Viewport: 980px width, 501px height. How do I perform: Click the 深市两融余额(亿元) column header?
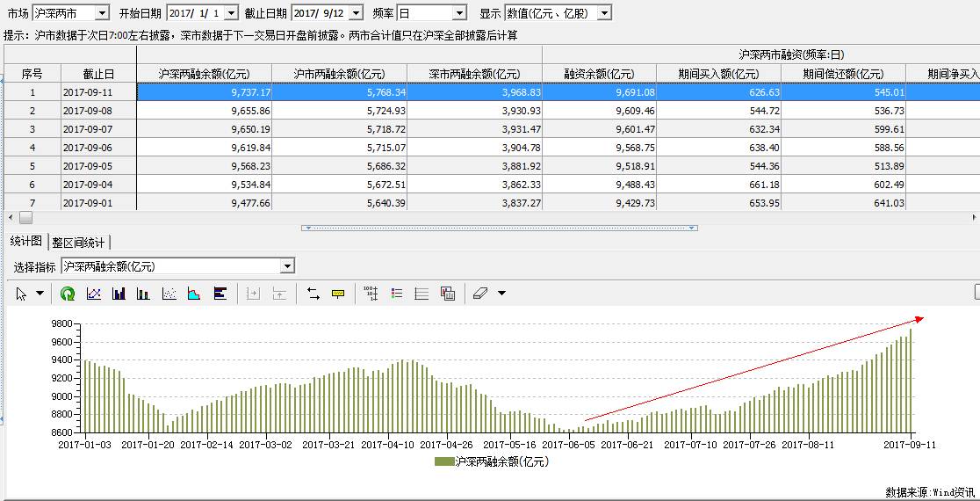point(474,74)
